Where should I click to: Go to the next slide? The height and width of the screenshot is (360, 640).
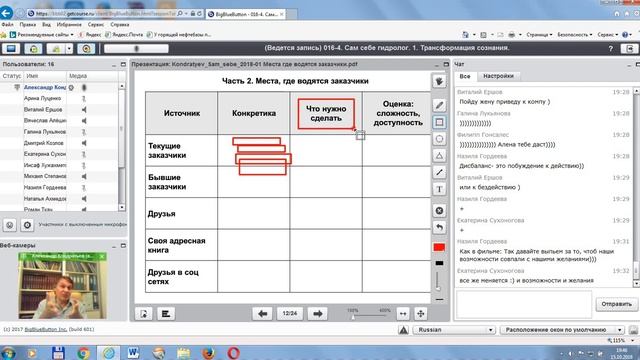318,313
